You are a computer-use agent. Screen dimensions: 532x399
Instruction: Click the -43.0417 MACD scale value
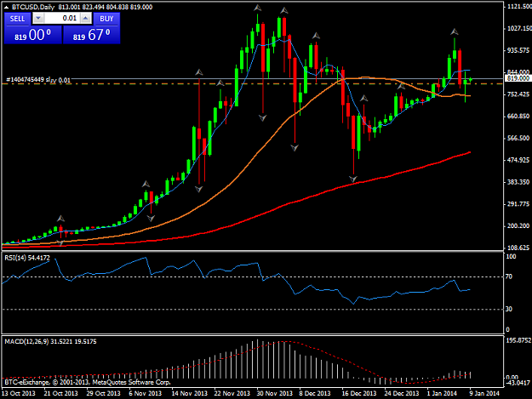point(518,383)
